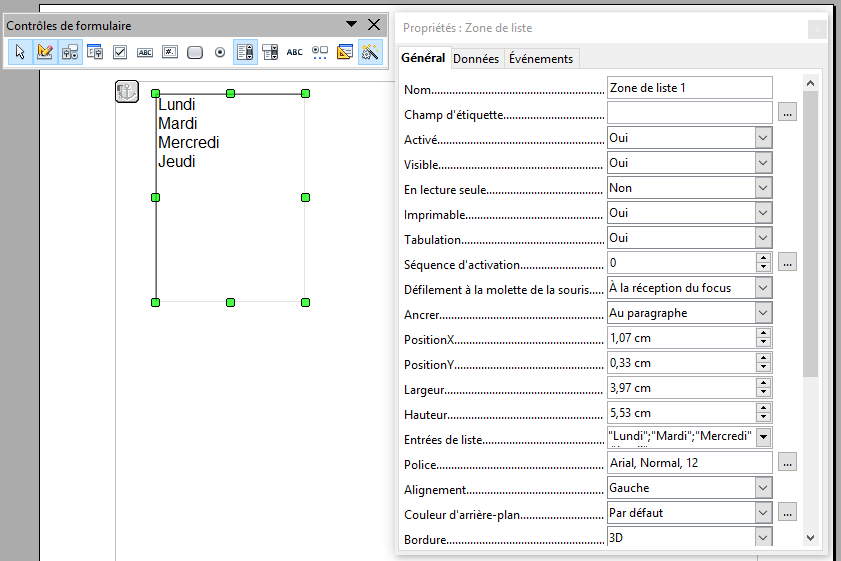Increase Séquence d'activation with up arrow
This screenshot has width=841, height=561.
click(x=763, y=258)
